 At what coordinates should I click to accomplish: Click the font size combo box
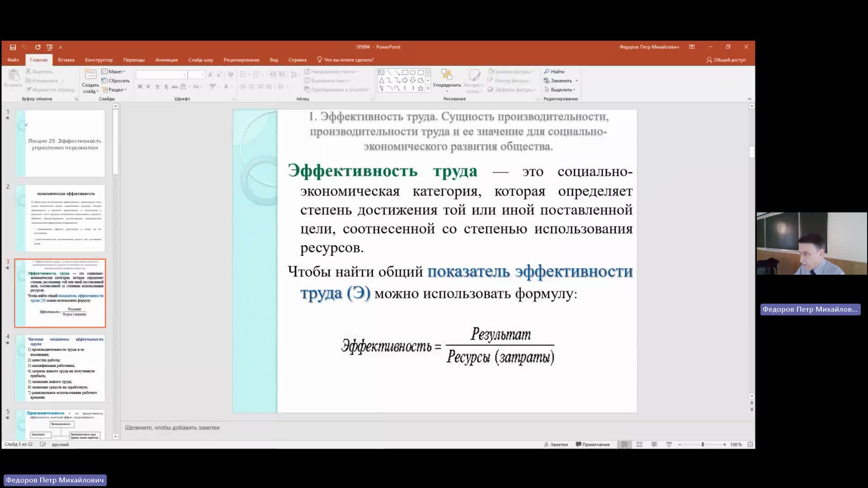(196, 74)
